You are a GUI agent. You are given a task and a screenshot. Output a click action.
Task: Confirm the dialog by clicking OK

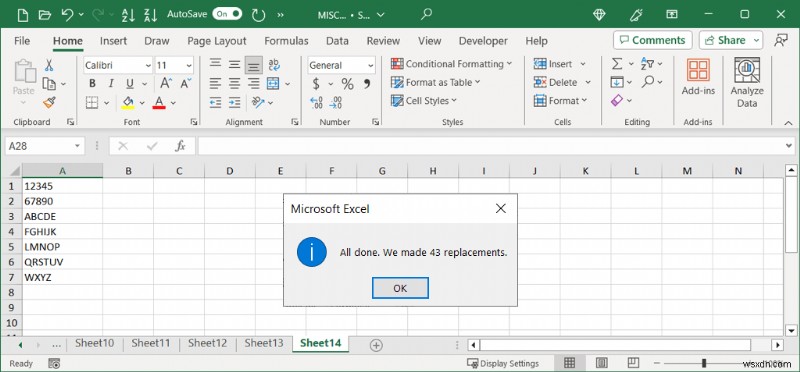400,288
